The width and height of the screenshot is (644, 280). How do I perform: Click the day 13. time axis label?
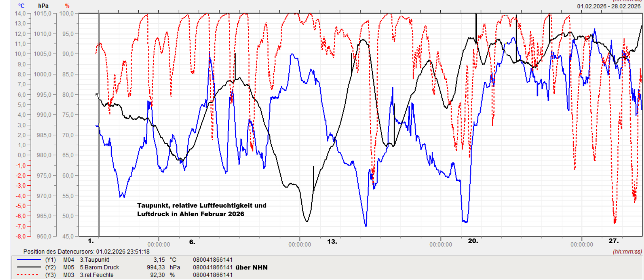click(x=332, y=241)
